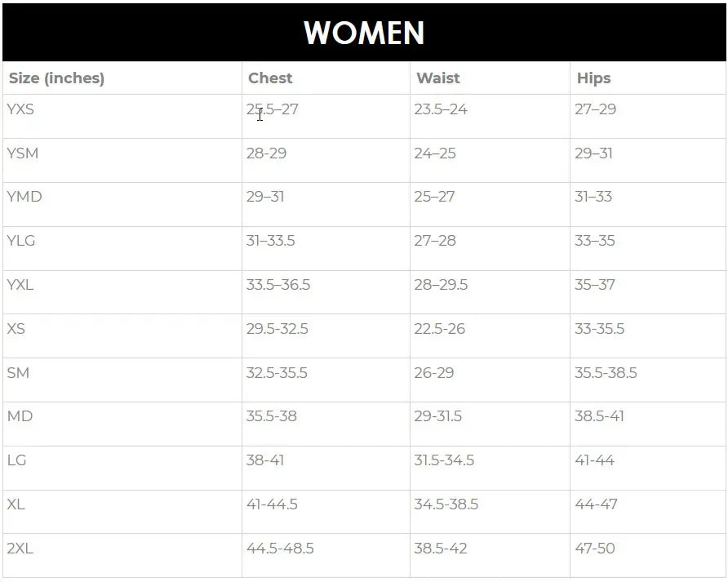Image resolution: width=728 pixels, height=582 pixels.
Task: Select the 2XL chest value 44.5-48.5
Action: 280,549
